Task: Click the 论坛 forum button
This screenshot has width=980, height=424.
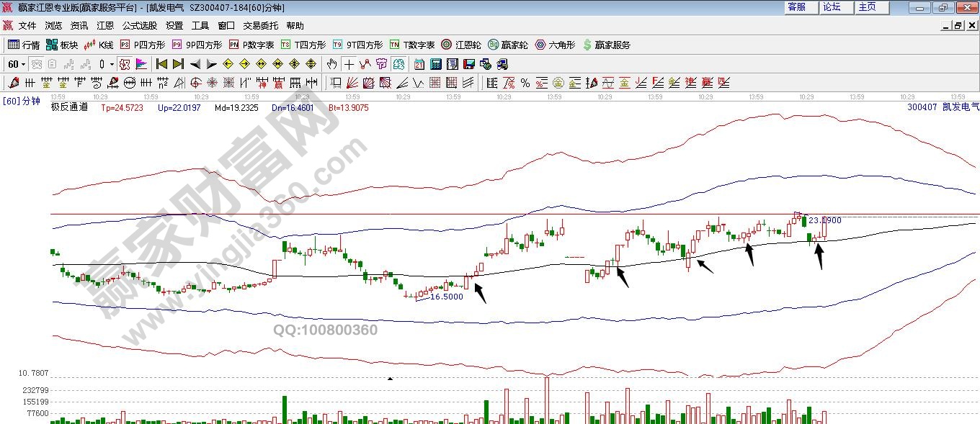Action: [x=832, y=7]
